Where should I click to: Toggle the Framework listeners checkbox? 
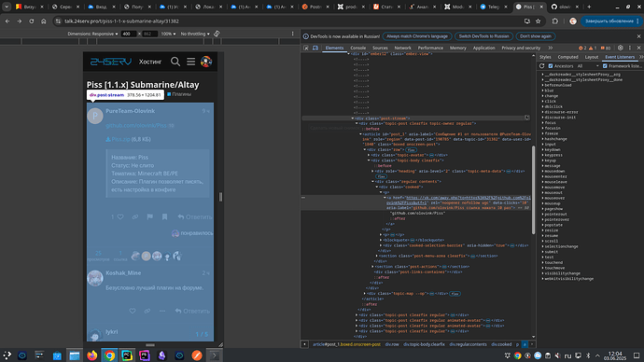[605, 66]
